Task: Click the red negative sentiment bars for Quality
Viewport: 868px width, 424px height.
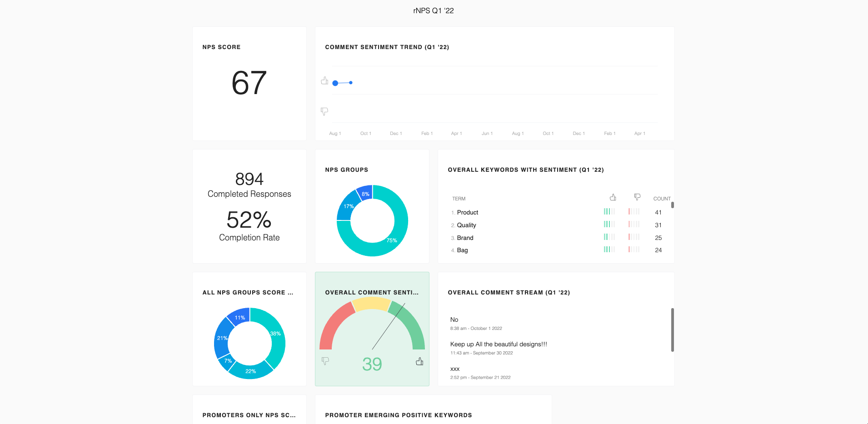Action: 634,224
